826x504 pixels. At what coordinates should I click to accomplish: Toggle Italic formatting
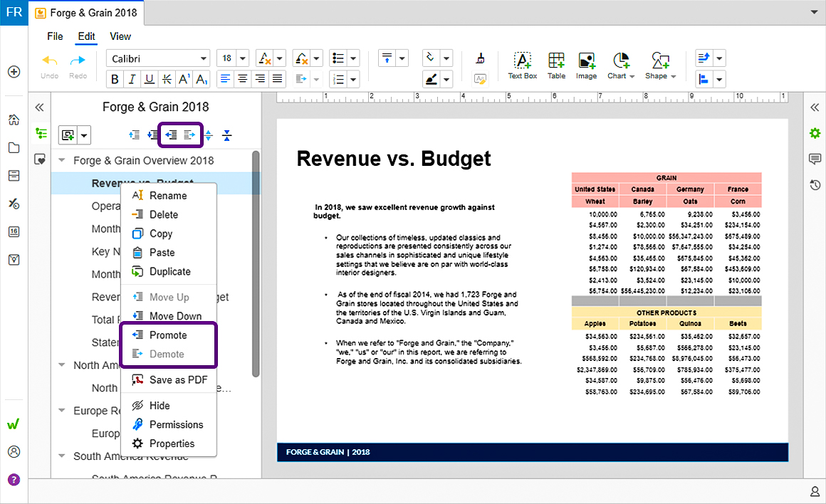(x=132, y=79)
